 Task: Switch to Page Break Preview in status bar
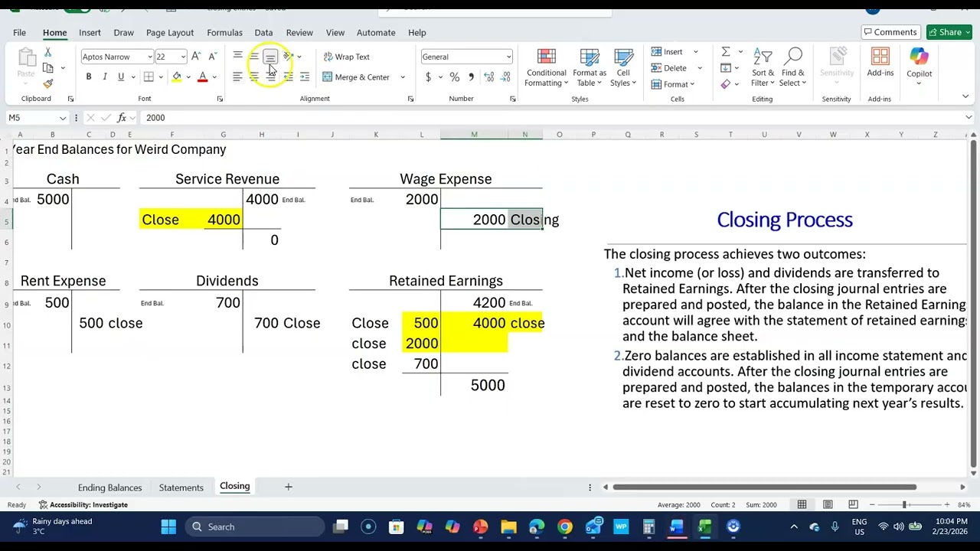(x=853, y=504)
